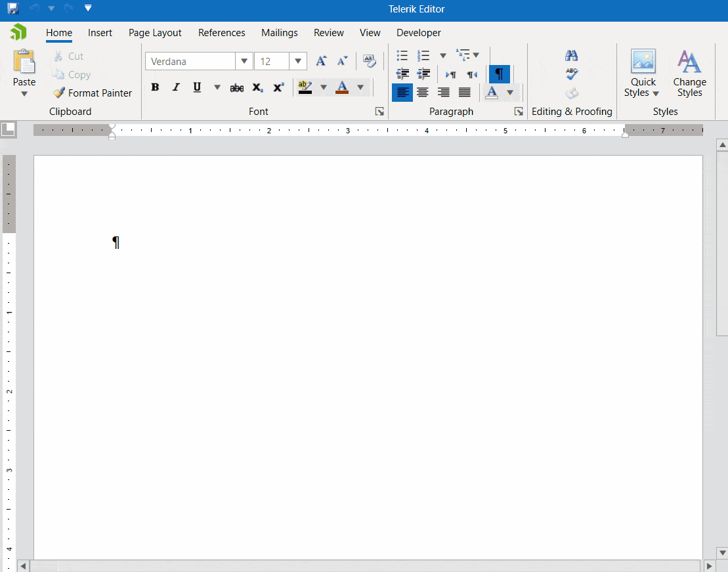Open the Developer ribbon tab
728x572 pixels.
(418, 32)
